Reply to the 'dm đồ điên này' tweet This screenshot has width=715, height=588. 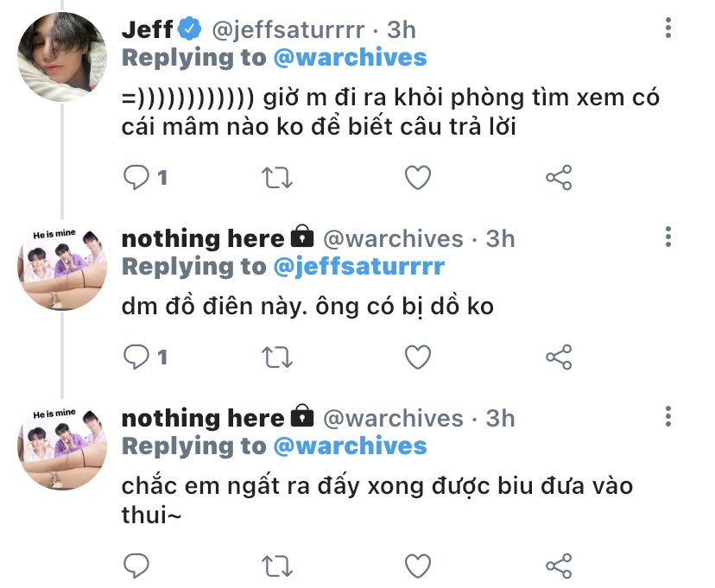[x=136, y=357]
